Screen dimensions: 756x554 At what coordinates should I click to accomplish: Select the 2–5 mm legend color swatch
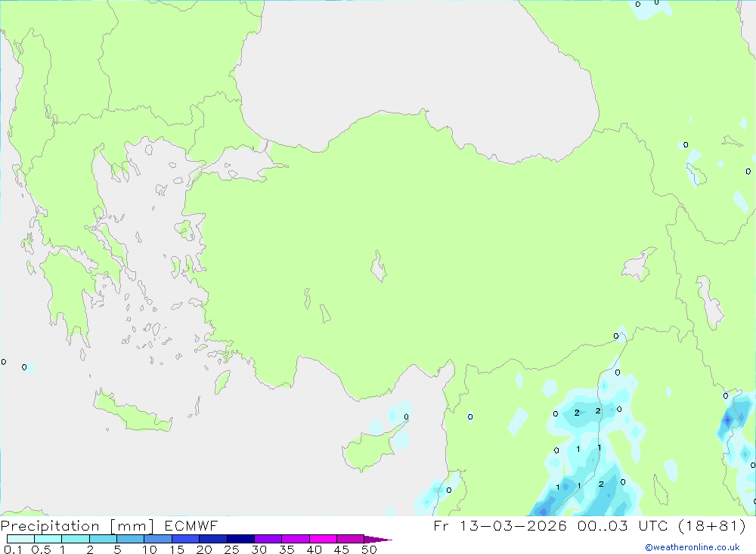point(103,539)
